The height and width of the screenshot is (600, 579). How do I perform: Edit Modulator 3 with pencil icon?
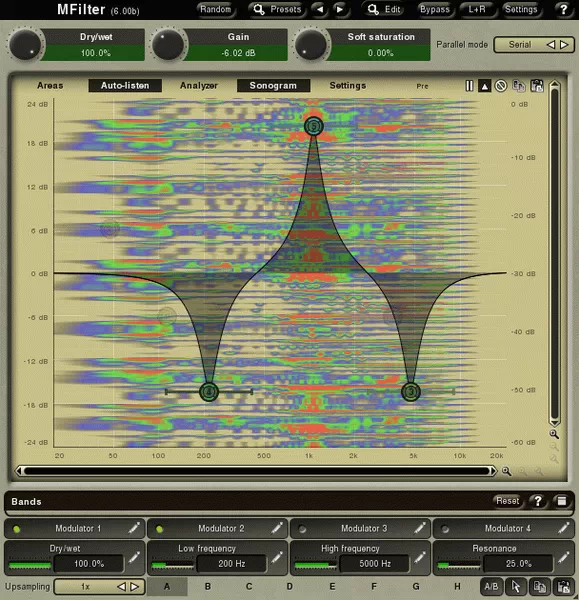419,528
